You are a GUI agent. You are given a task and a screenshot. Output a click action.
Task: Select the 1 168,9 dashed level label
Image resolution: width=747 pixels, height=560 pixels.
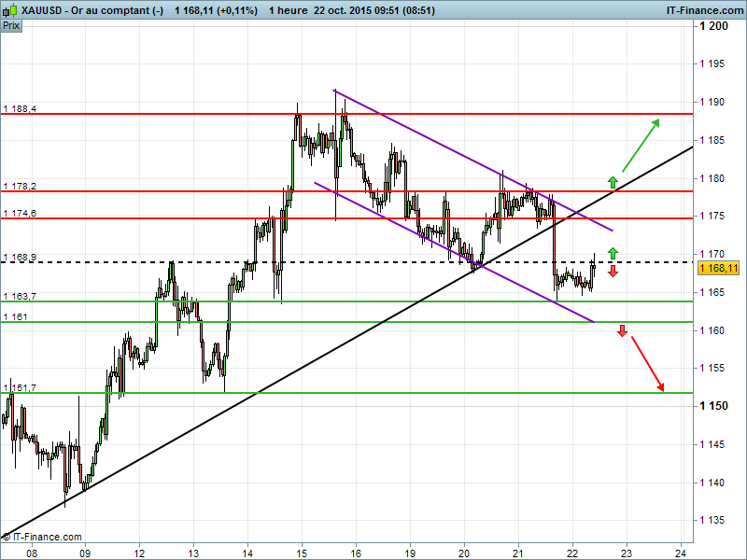[x=20, y=258]
